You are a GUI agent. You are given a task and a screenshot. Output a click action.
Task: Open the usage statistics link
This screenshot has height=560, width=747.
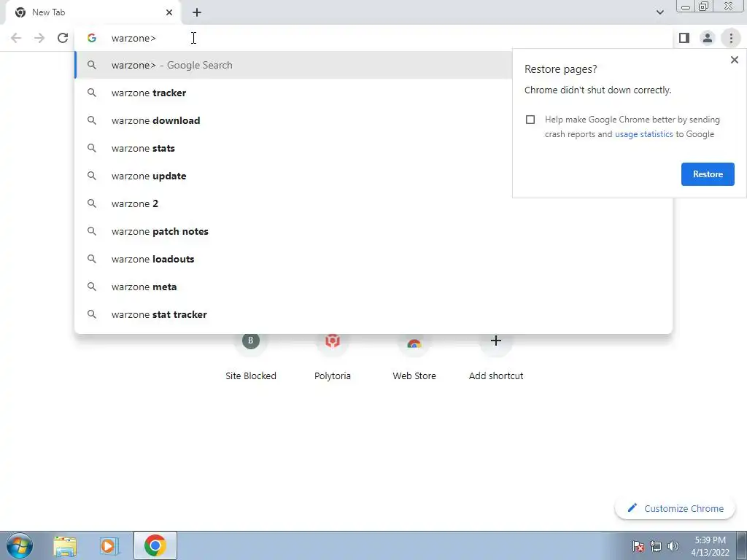click(x=643, y=134)
